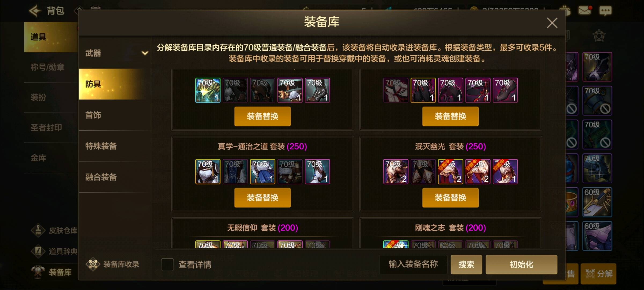Enable the 查看详情 checkbox
Image resolution: width=644 pixels, height=290 pixels.
tap(167, 264)
